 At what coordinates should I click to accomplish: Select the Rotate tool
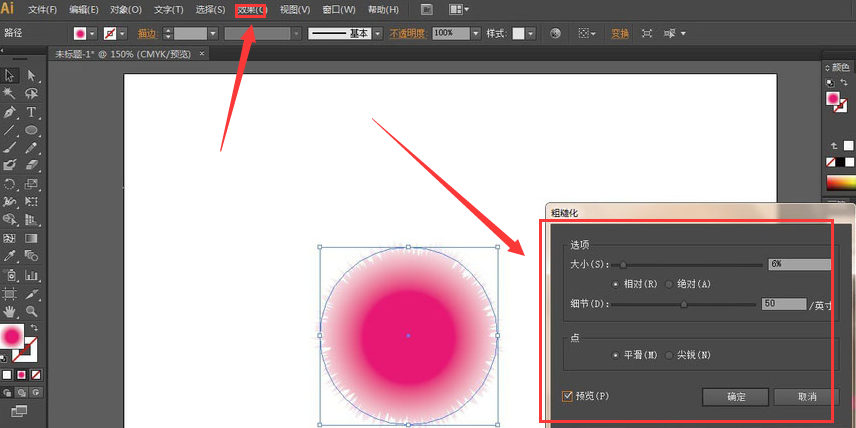[9, 183]
